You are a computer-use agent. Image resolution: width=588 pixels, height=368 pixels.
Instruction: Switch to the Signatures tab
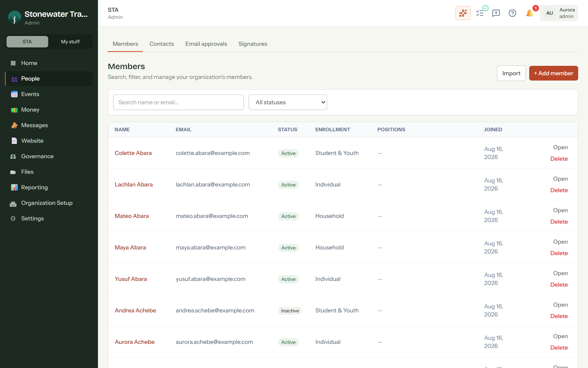click(x=253, y=44)
